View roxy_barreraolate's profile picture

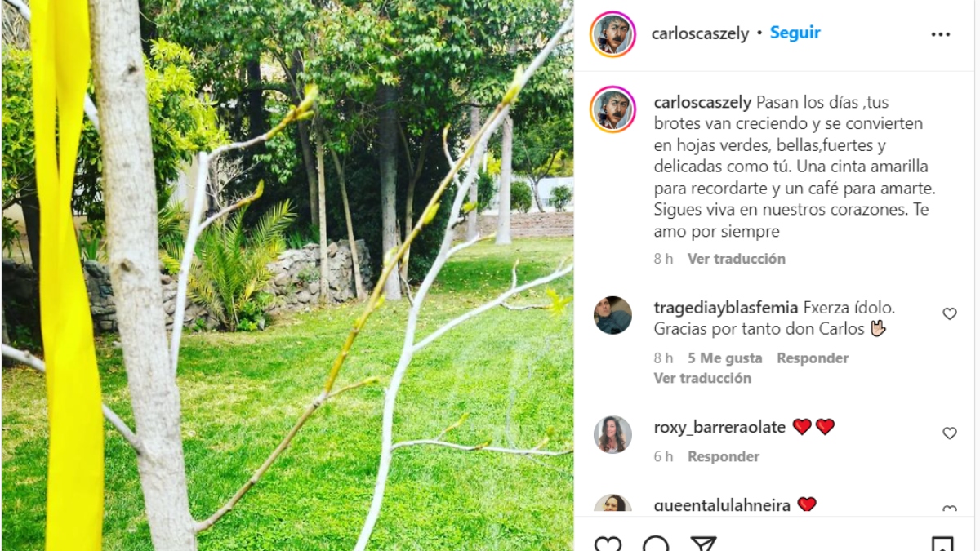pyautogui.click(x=612, y=434)
